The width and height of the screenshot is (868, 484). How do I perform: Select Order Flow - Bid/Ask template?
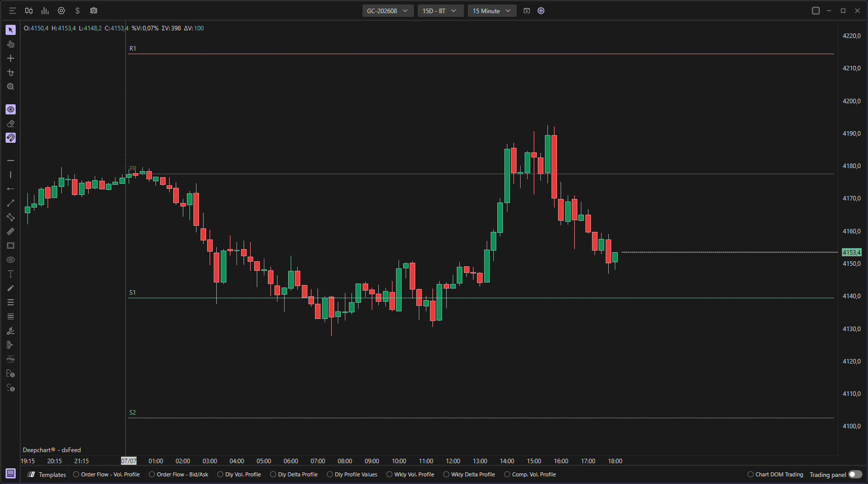pos(179,474)
